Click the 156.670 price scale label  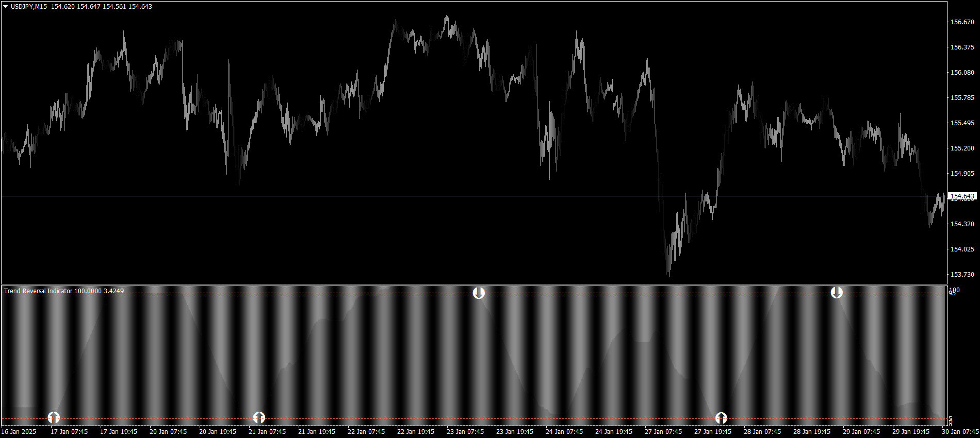pyautogui.click(x=962, y=22)
